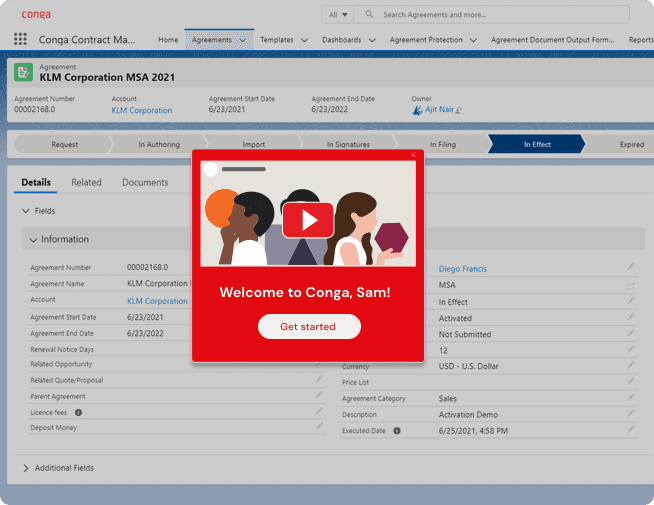Open the All search scope dropdown
The width and height of the screenshot is (654, 505).
(338, 15)
